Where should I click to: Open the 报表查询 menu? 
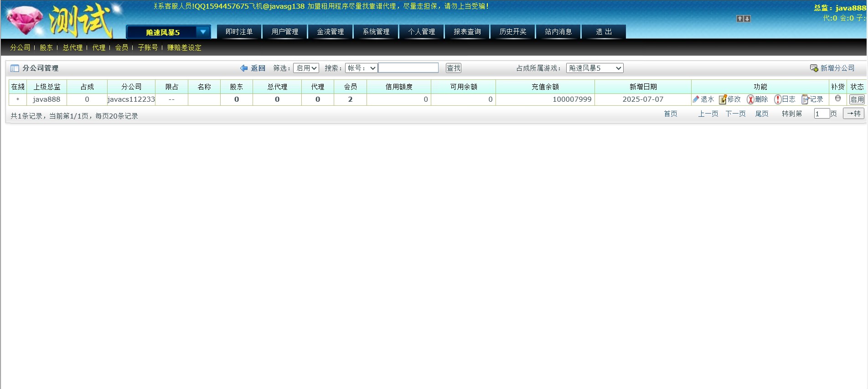tap(467, 31)
